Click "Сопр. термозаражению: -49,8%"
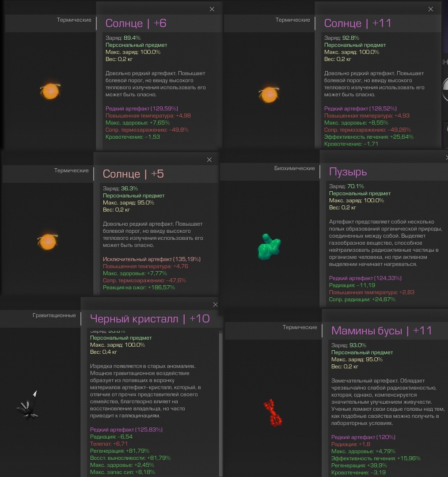Screen dimensions: 448x477 (x=147, y=130)
